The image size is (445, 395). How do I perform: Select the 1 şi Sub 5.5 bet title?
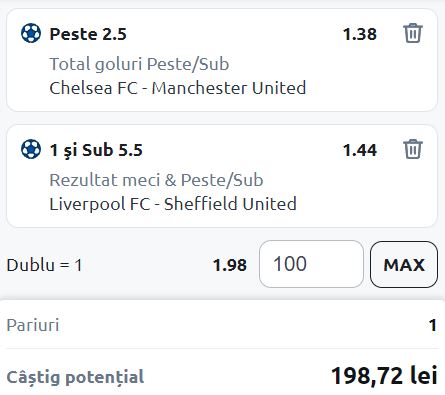[x=96, y=150]
